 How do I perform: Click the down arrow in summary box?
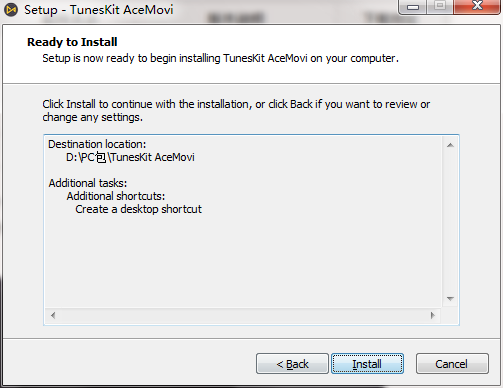coord(450,299)
